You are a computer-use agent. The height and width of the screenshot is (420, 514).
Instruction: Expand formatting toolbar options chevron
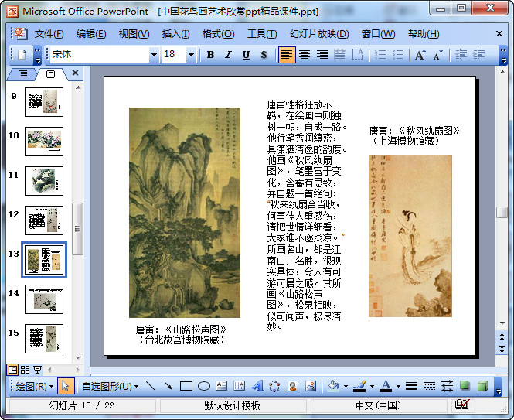pos(503,55)
